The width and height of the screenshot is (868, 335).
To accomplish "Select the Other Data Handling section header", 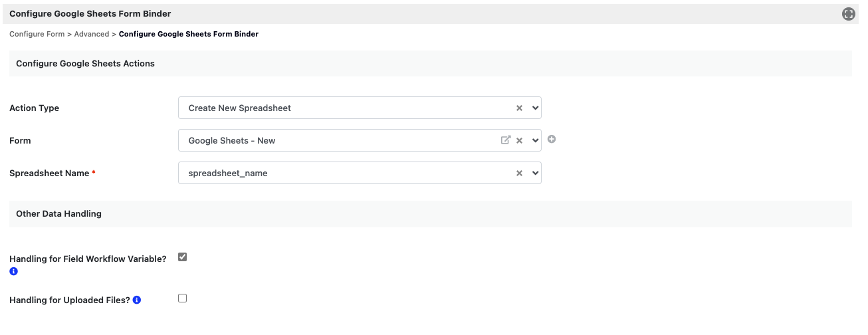I will [58, 214].
